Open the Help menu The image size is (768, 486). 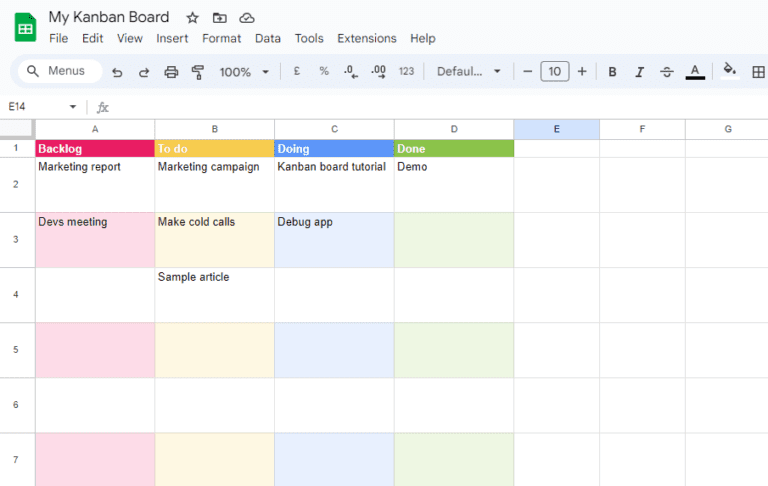(423, 38)
